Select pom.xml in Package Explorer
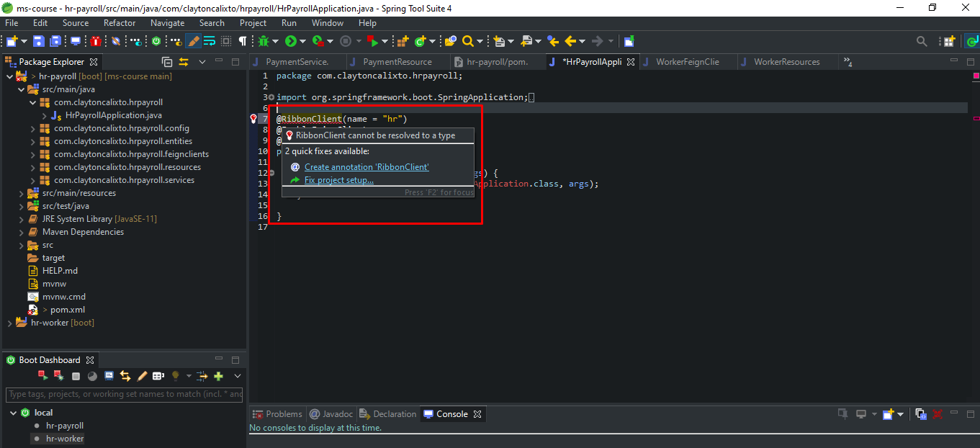This screenshot has height=448, width=980. pyautogui.click(x=67, y=310)
